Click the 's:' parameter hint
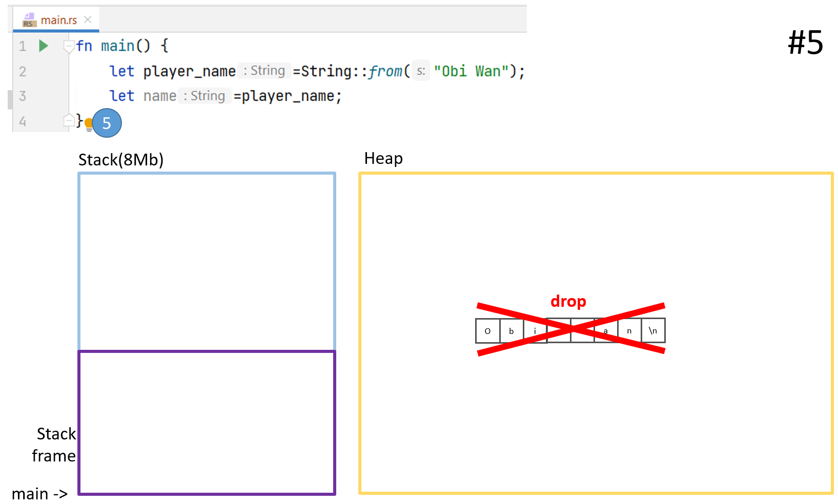Screen dimensions: 838x504 click(421, 71)
